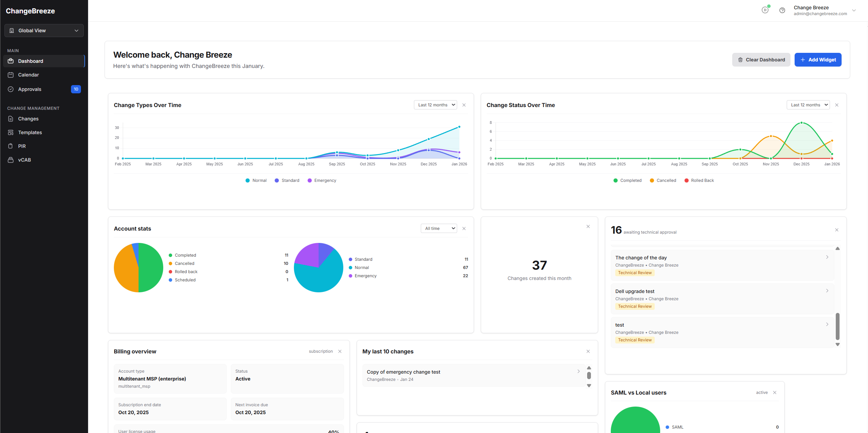Click the play/tour icon with green badge

(x=765, y=10)
